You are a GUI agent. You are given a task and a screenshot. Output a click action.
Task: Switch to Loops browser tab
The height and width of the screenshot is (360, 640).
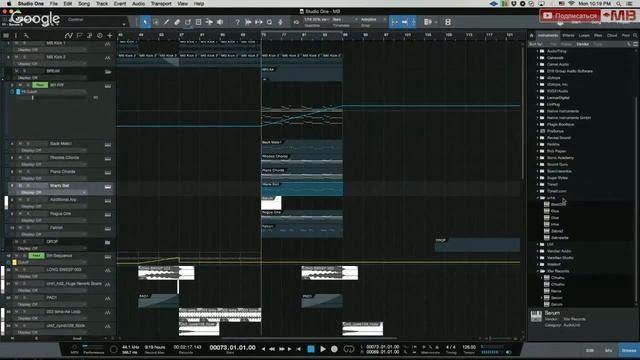point(584,36)
